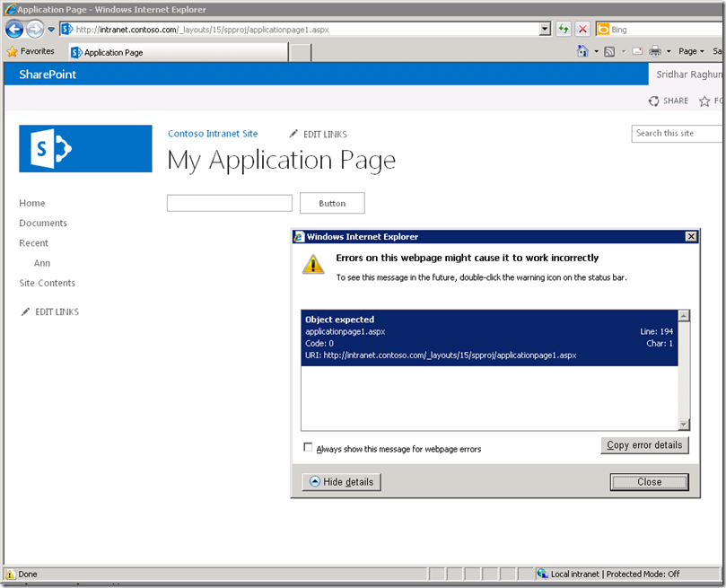Enable Always show this message checkbox
The image size is (726, 588).
tap(308, 447)
